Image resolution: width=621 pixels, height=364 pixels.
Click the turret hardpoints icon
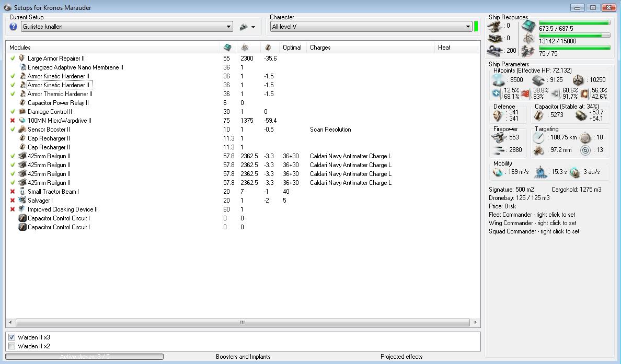tap(494, 26)
